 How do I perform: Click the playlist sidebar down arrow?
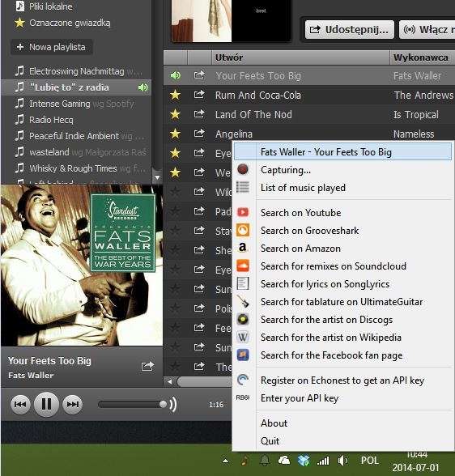157,177
